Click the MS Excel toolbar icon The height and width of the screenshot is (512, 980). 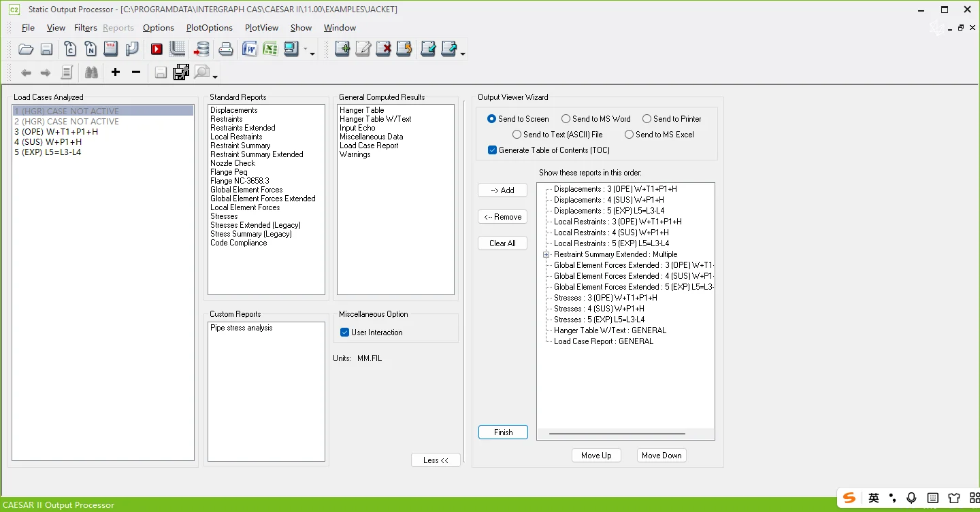270,49
